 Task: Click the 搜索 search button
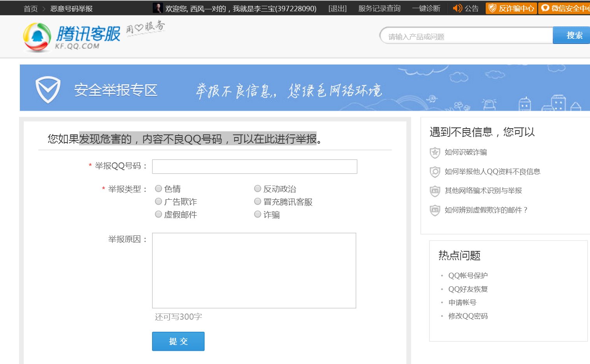tap(574, 35)
